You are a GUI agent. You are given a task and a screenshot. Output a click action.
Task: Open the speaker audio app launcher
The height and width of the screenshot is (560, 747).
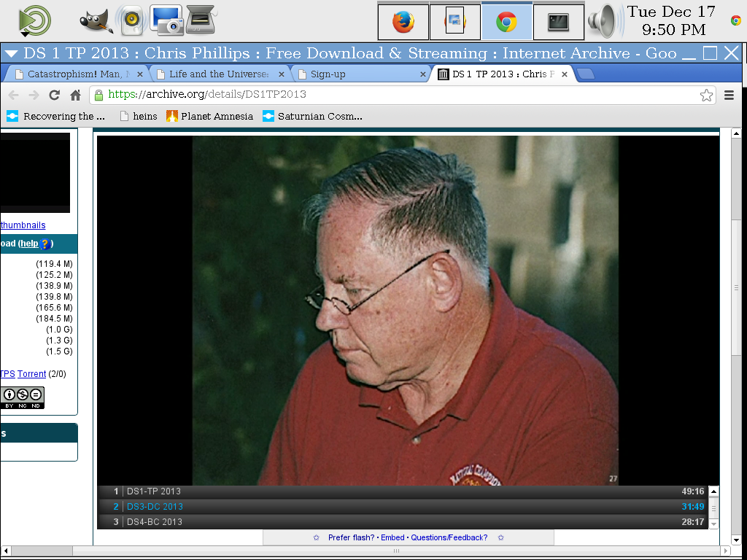tap(131, 20)
